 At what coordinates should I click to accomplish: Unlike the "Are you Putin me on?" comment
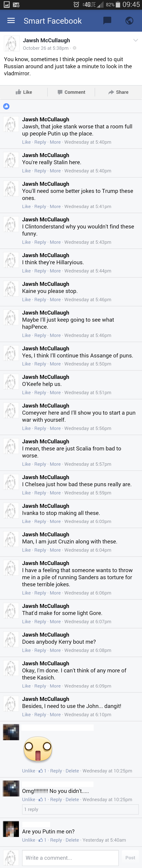click(x=28, y=840)
